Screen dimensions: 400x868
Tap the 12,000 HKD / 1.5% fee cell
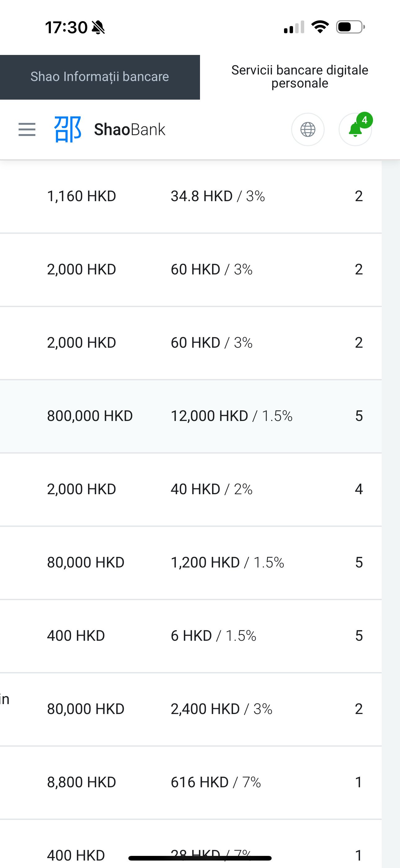231,416
